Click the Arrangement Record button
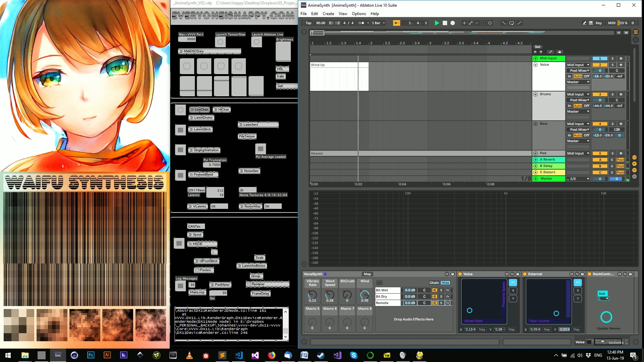The width and height of the screenshot is (644, 362). pyautogui.click(x=453, y=23)
